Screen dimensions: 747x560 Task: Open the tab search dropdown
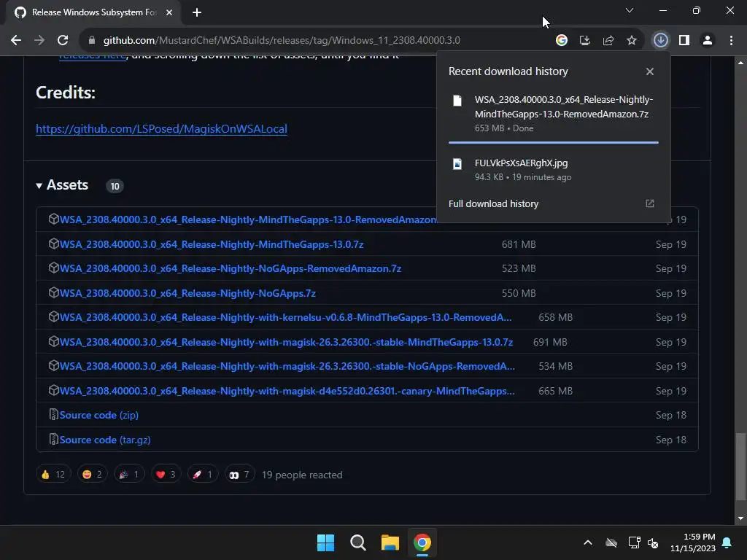[x=630, y=10]
